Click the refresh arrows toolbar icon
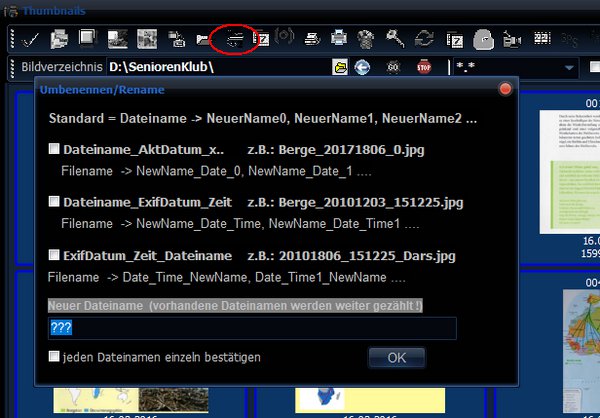Viewport: 600px width, 418px height. click(x=424, y=39)
